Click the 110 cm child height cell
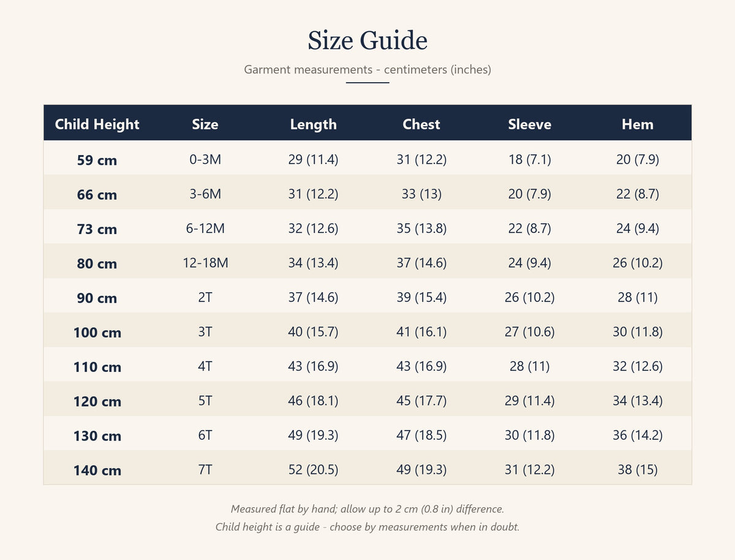The image size is (735, 560). click(x=97, y=367)
